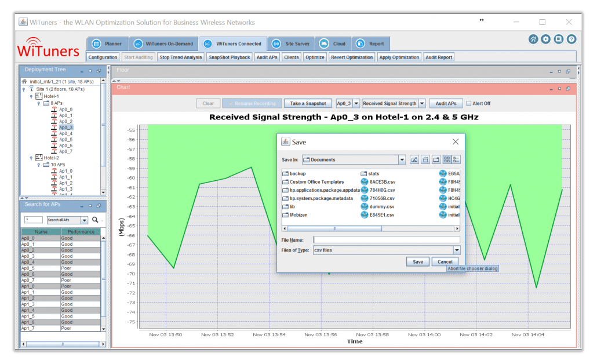Minimize the Floor panel
Screen dimensions: 597x364
pos(551,71)
